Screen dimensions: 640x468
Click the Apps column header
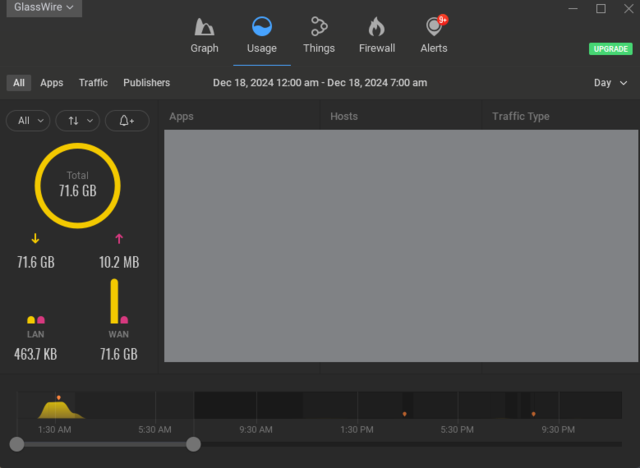click(x=181, y=116)
